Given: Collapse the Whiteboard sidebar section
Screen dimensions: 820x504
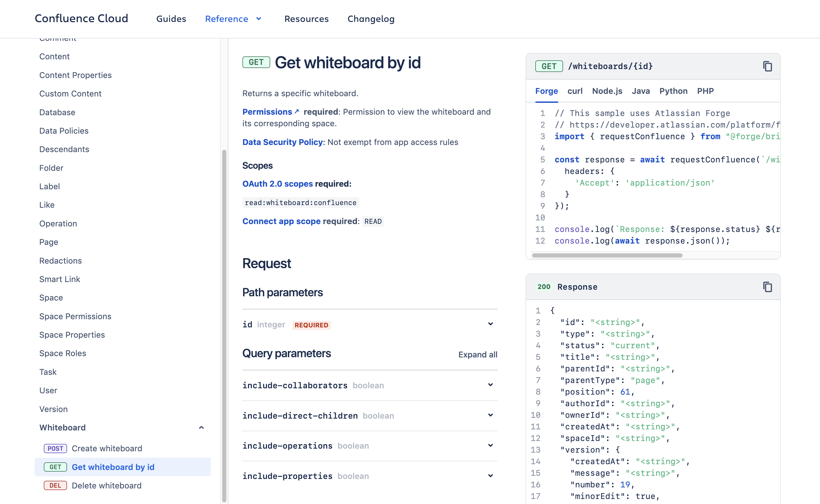Looking at the screenshot, I should (201, 428).
